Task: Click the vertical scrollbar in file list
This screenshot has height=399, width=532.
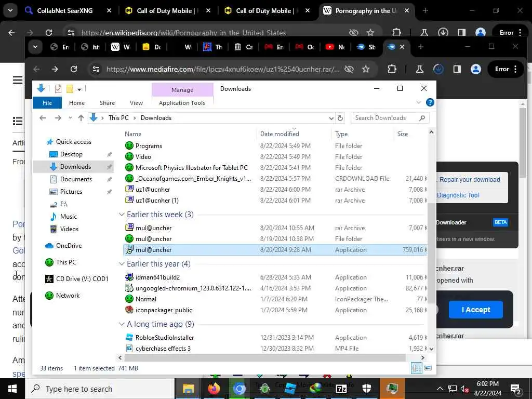Action: [431, 253]
